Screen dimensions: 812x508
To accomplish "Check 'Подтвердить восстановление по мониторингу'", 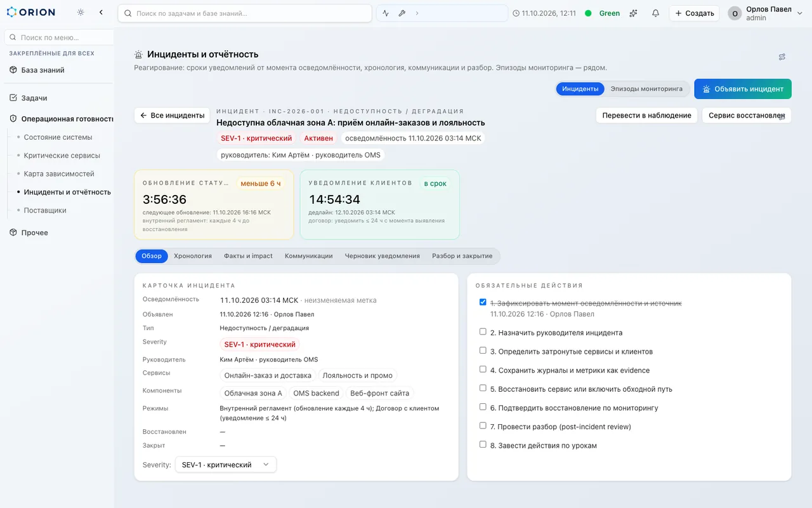I will click(483, 406).
